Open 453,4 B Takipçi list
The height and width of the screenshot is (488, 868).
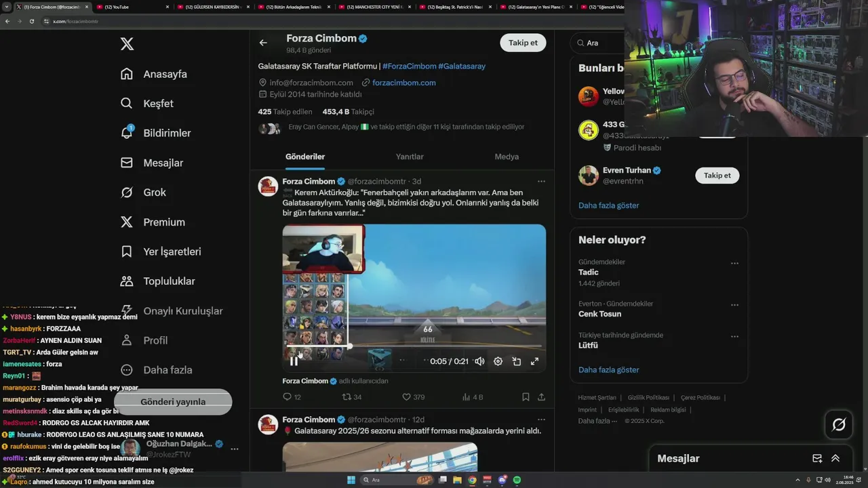pos(348,112)
